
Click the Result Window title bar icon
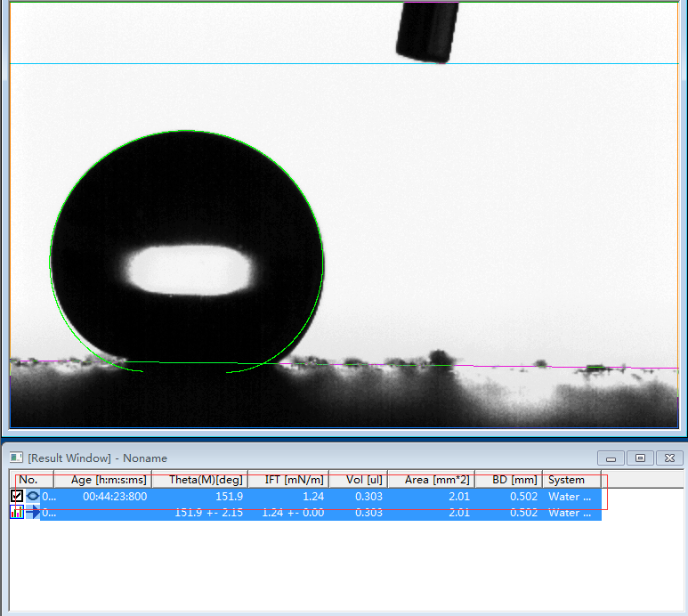pyautogui.click(x=16, y=458)
